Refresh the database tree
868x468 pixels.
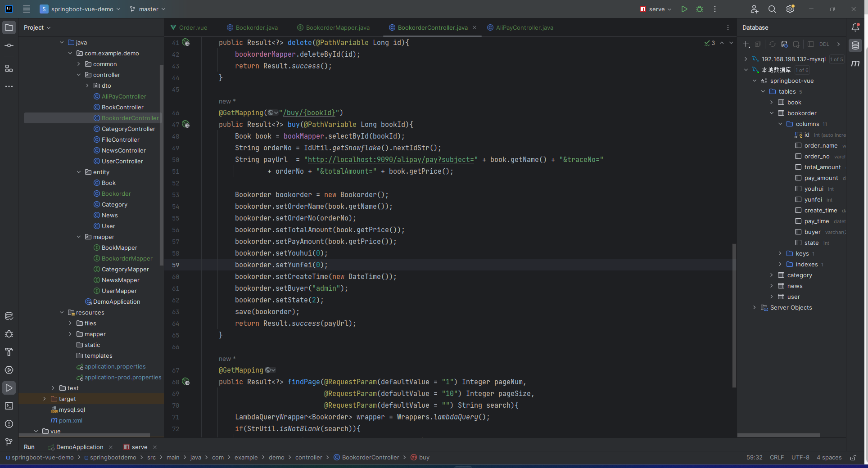click(x=773, y=44)
